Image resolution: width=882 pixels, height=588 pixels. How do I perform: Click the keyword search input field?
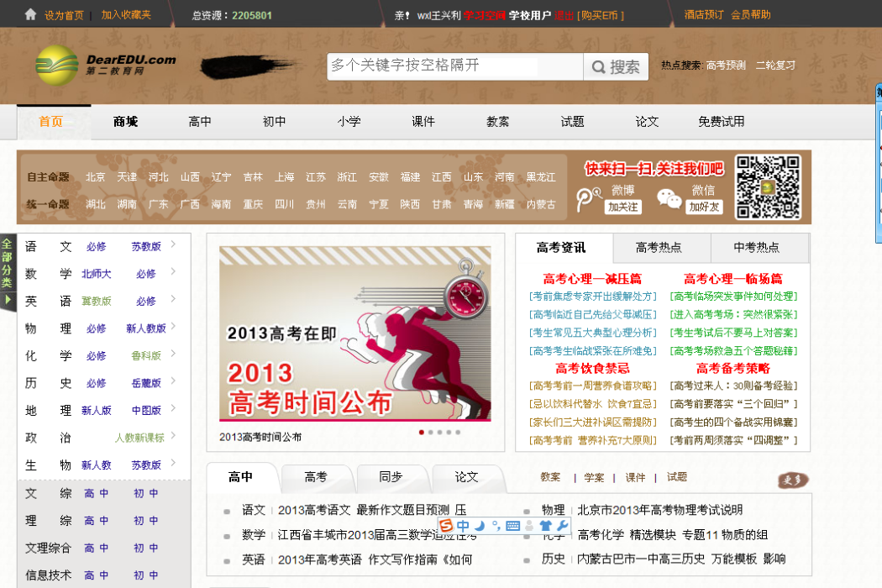click(x=455, y=67)
